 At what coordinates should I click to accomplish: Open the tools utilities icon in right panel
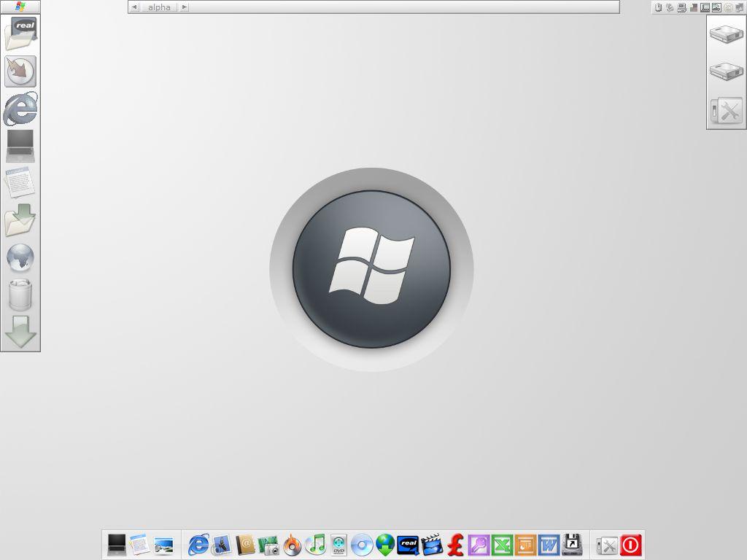tap(726, 111)
